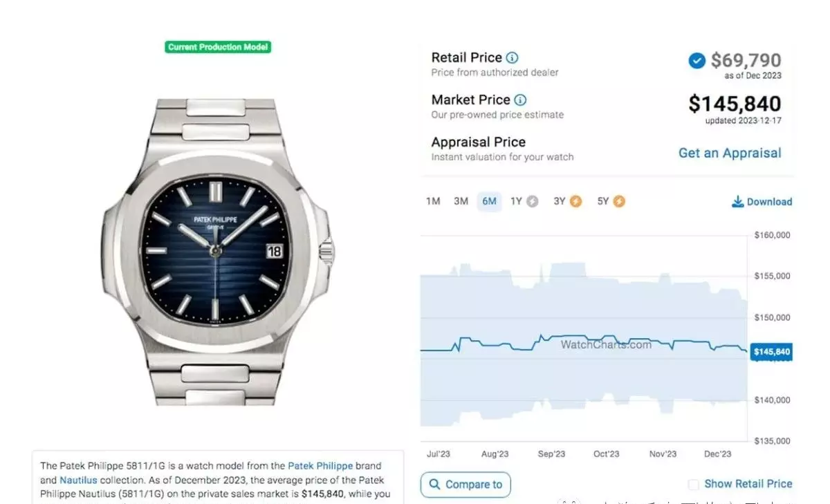Click the Retail Price info icon
Viewport: 830px width, 504px height.
click(512, 58)
